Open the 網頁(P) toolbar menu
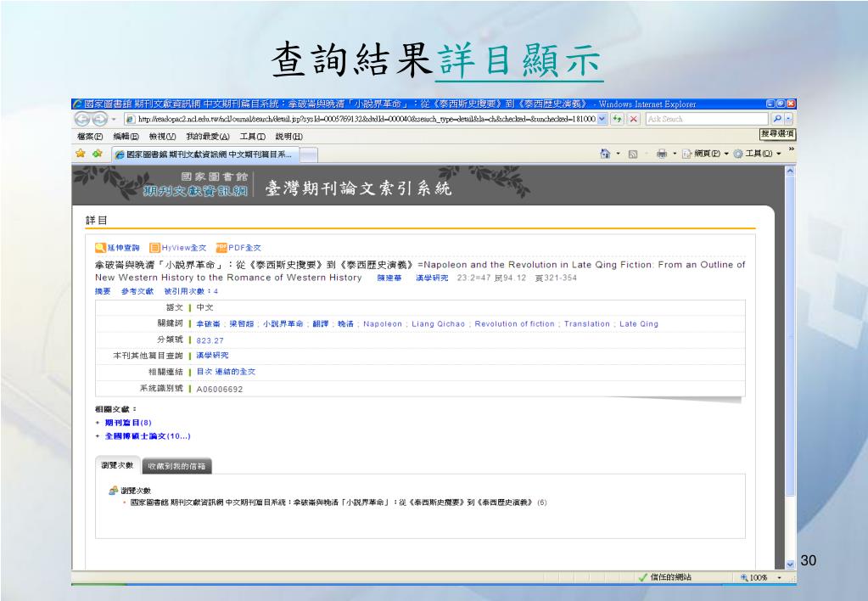 click(705, 154)
